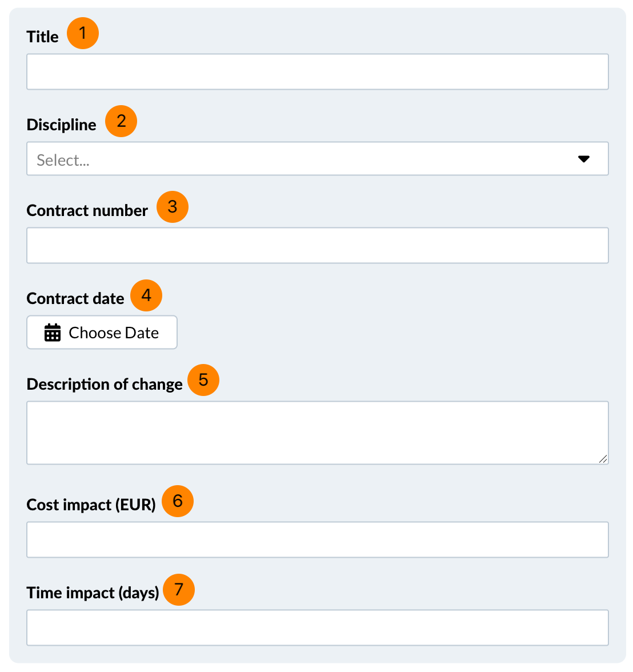Screen dimensions: 633x672
Task: Click into the Contract number field
Action: (x=317, y=246)
